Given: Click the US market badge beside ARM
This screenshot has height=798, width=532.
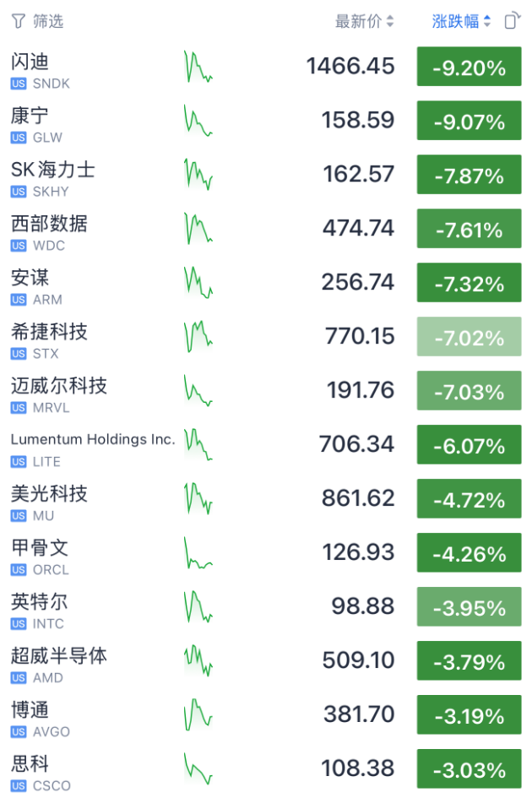Looking at the screenshot, I should [19, 300].
